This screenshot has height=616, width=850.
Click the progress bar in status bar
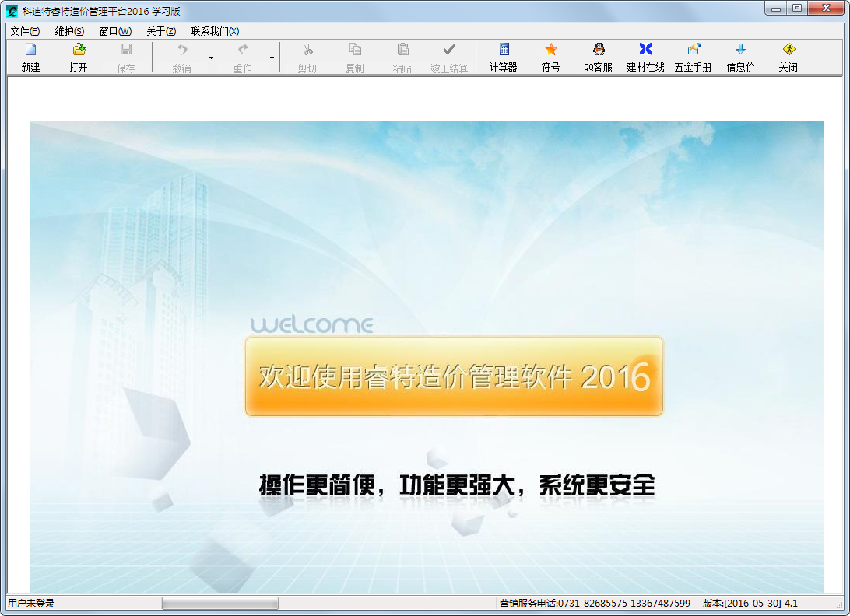pos(220,604)
